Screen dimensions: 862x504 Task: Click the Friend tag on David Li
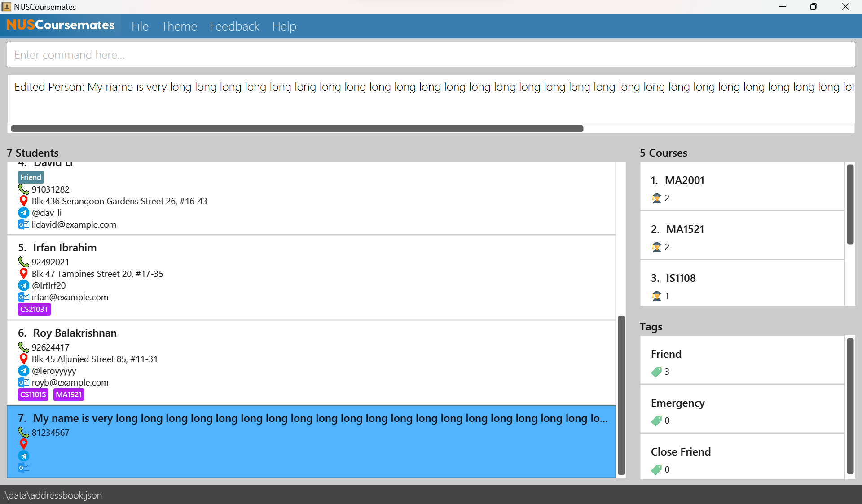tap(31, 177)
